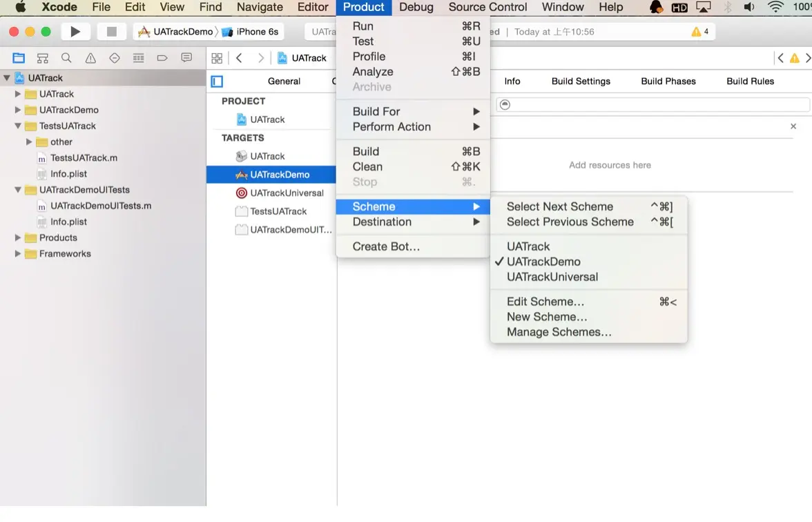The width and height of the screenshot is (812, 522).
Task: Open the Symbol navigator icon
Action: (43, 58)
